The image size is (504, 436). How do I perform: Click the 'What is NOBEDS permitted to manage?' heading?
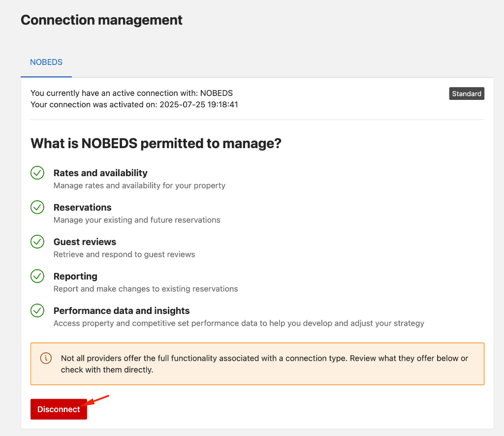(x=156, y=144)
